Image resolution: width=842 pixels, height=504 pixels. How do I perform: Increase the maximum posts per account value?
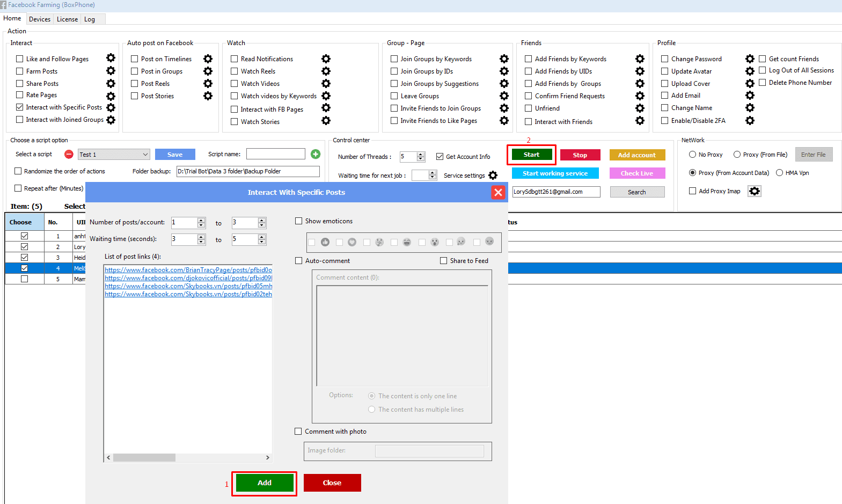[262, 221]
